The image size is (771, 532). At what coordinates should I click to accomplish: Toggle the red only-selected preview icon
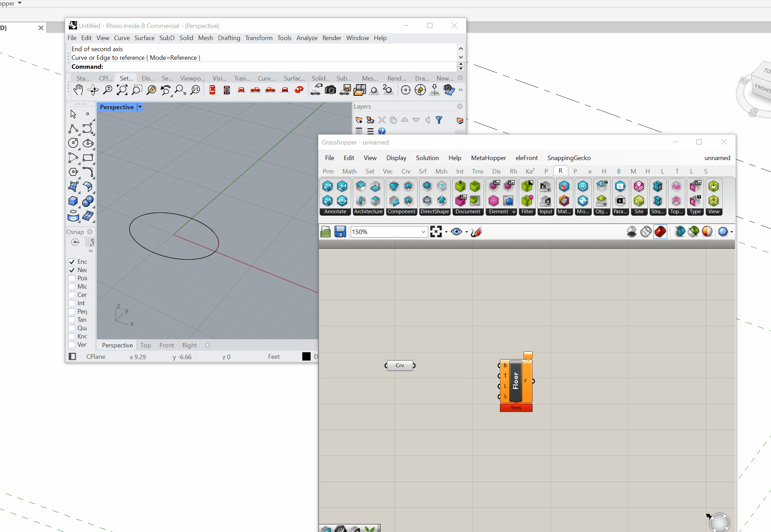coord(660,232)
